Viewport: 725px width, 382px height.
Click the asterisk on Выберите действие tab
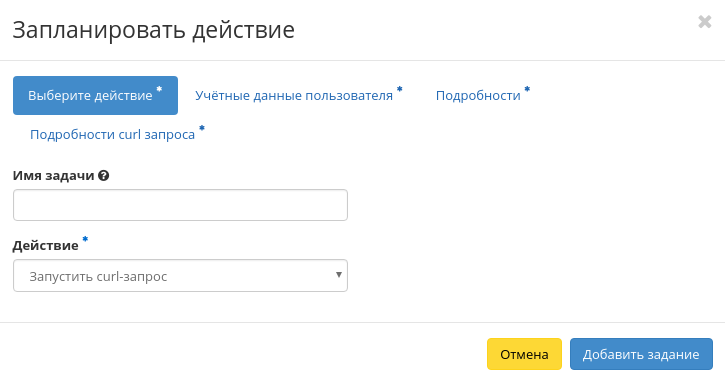(x=159, y=89)
